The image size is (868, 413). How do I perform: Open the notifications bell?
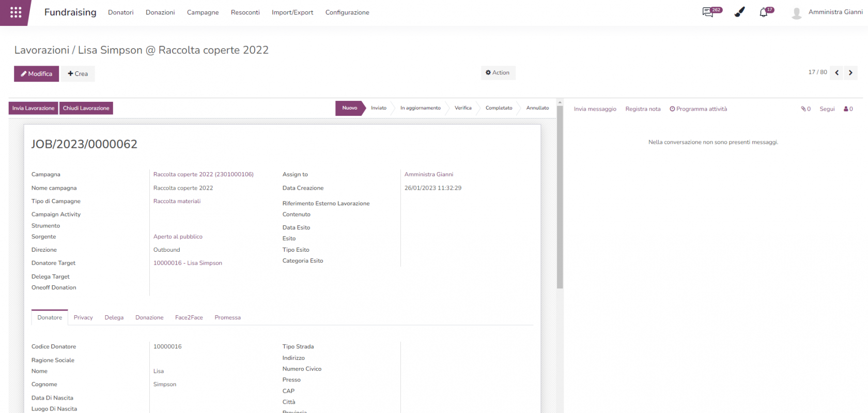764,12
